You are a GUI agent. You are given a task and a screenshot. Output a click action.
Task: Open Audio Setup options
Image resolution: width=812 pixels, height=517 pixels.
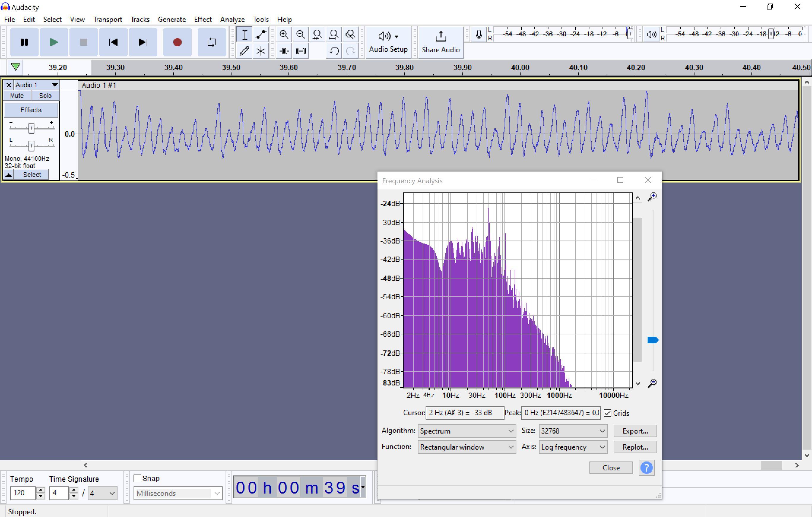tap(388, 42)
